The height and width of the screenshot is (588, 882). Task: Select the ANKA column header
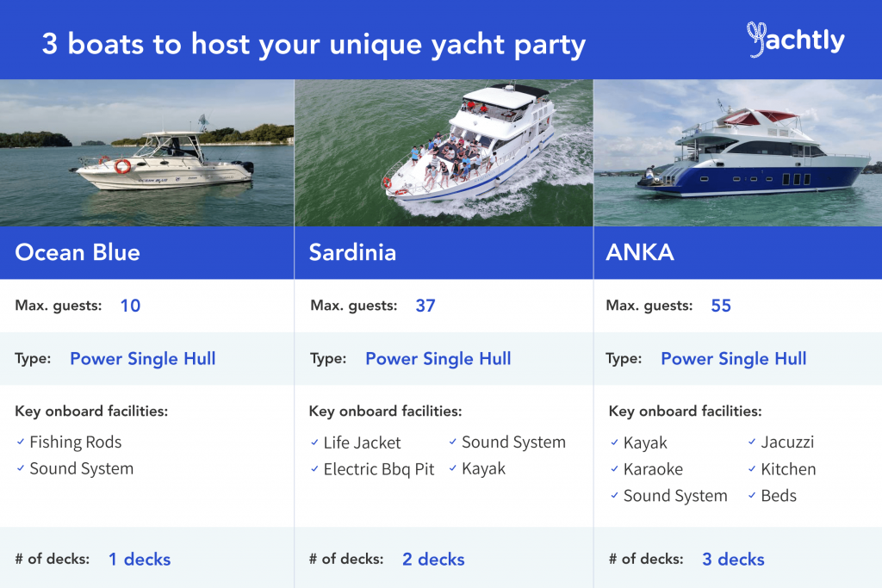pos(738,252)
